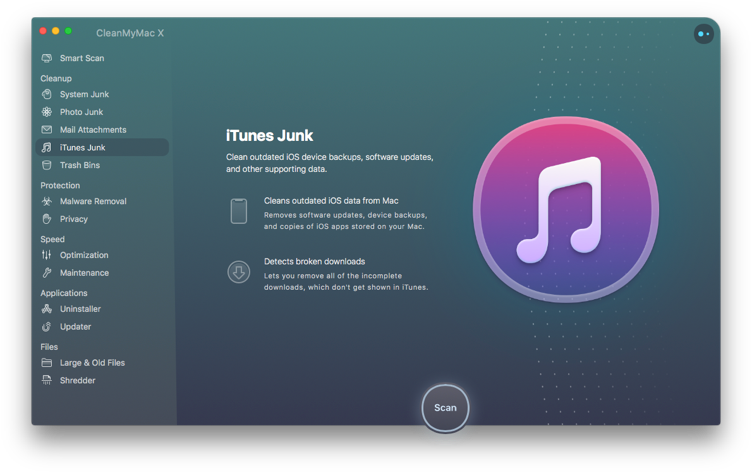Click the Mail Attachments envelope icon
This screenshot has width=751, height=472.
tap(46, 129)
